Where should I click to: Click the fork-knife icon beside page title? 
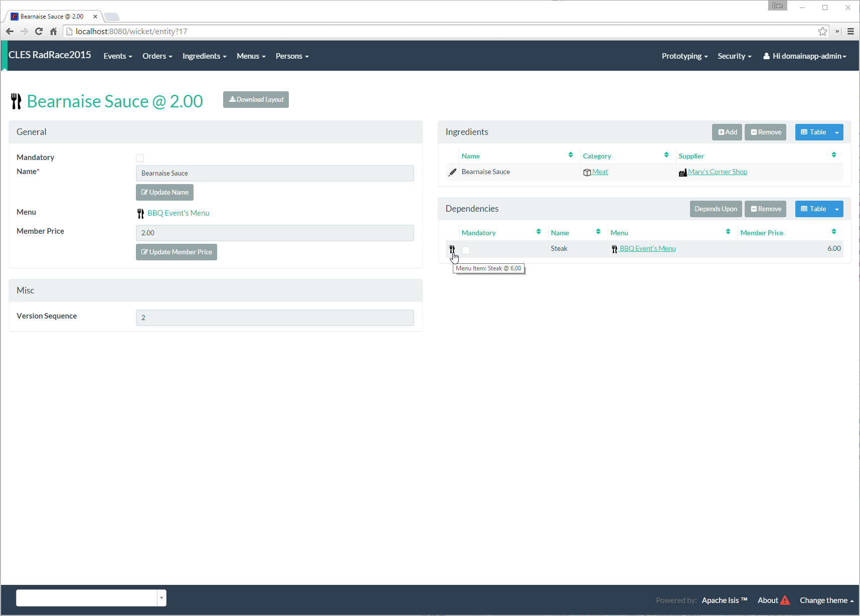pos(16,101)
